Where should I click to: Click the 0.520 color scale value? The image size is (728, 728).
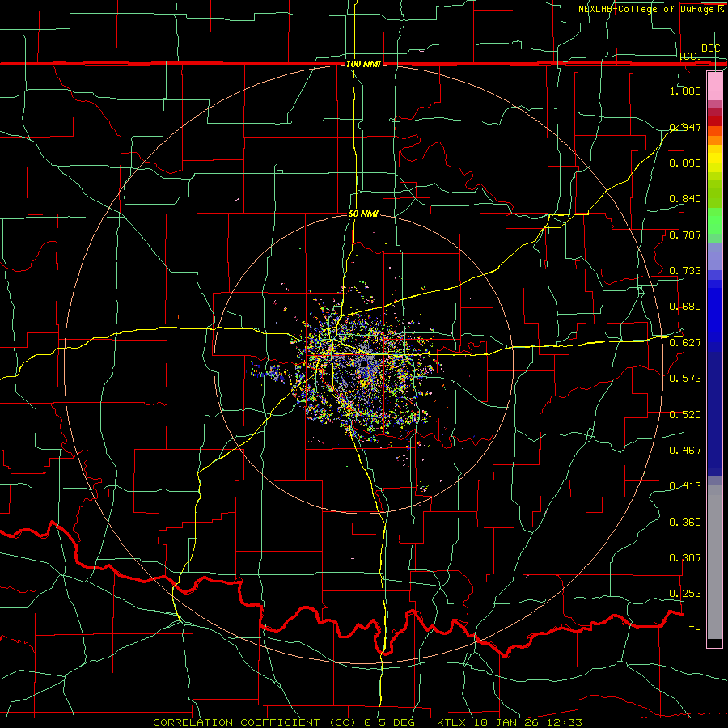point(685,415)
